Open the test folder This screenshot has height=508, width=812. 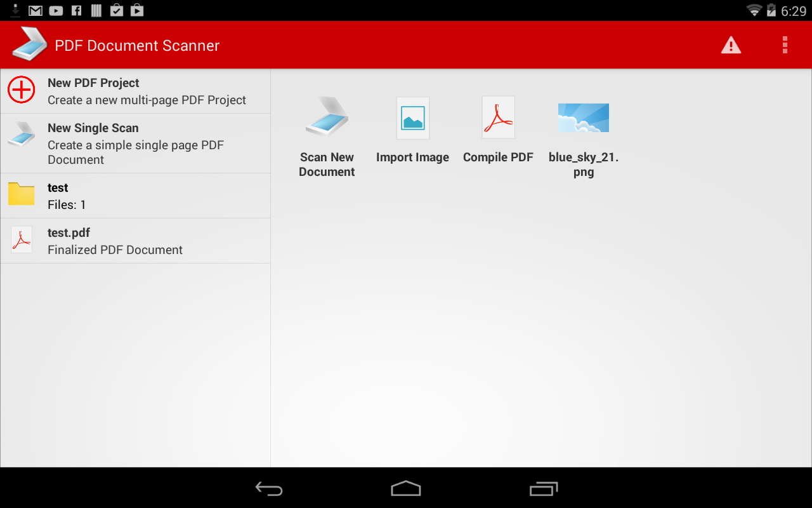135,195
